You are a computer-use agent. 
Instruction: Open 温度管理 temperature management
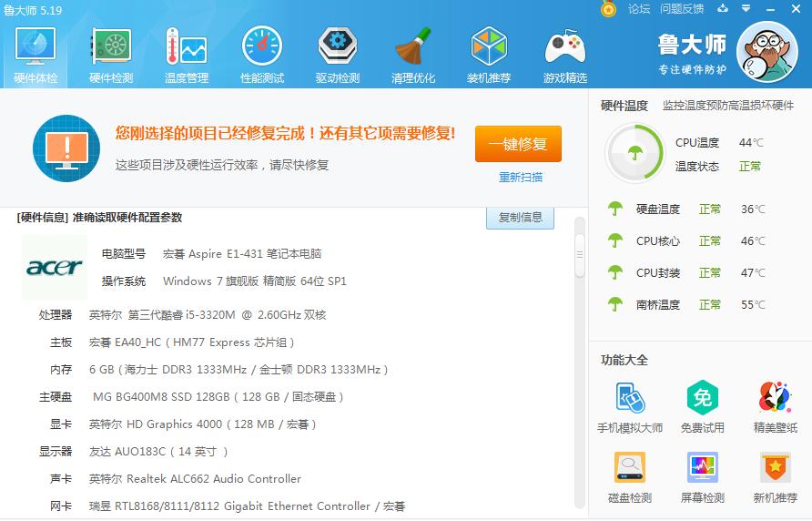click(187, 56)
